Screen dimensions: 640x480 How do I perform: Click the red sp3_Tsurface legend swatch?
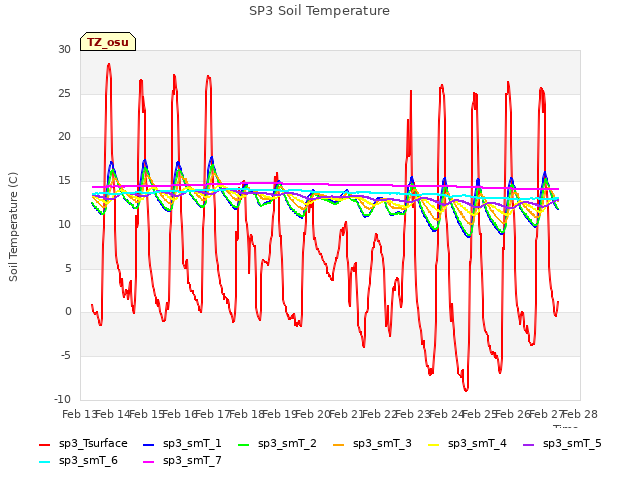tap(44, 444)
